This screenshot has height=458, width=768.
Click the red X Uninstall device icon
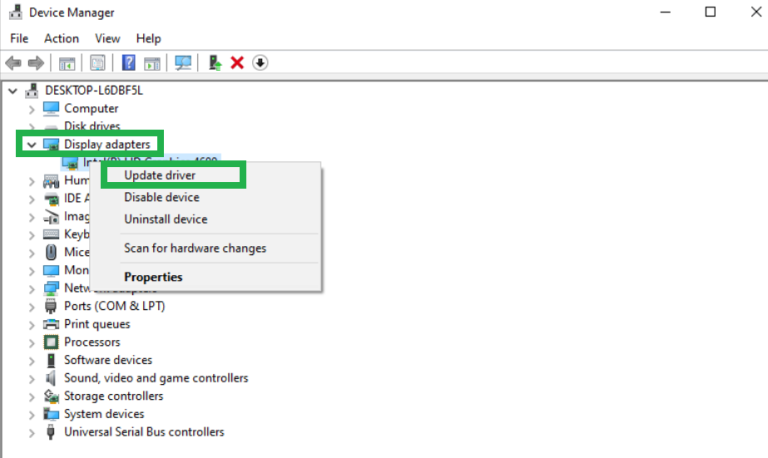[237, 63]
